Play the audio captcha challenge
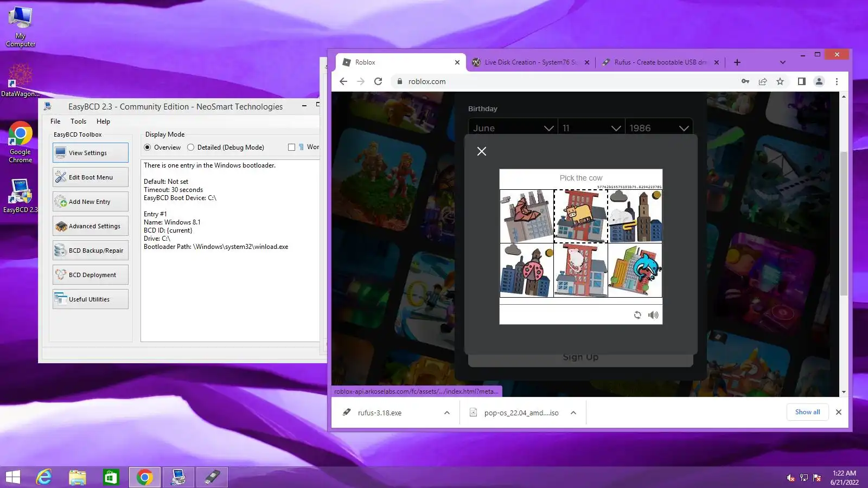Viewport: 868px width, 488px height. 653,315
